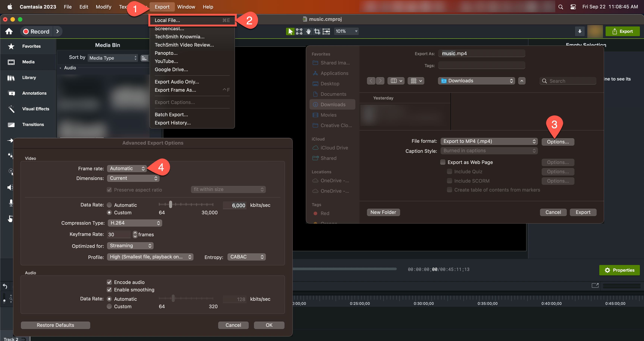
Task: Click the download arrow icon beside Export
Action: [579, 31]
